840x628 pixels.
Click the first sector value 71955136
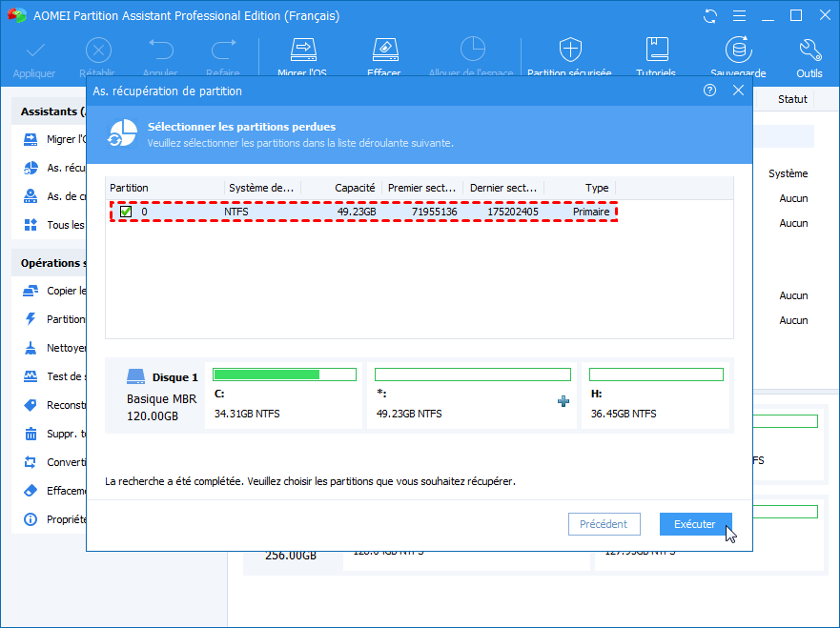435,212
